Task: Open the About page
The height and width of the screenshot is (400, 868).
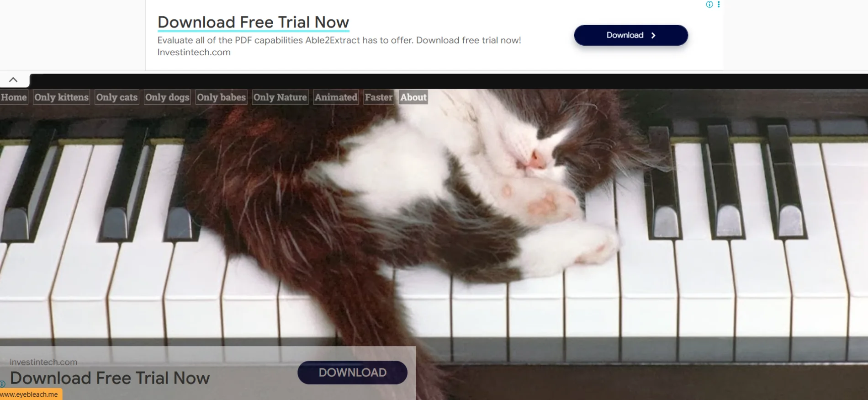Action: (x=413, y=97)
